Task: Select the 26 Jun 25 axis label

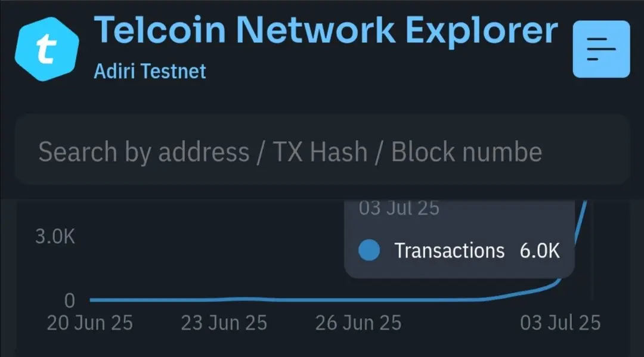Action: (358, 323)
